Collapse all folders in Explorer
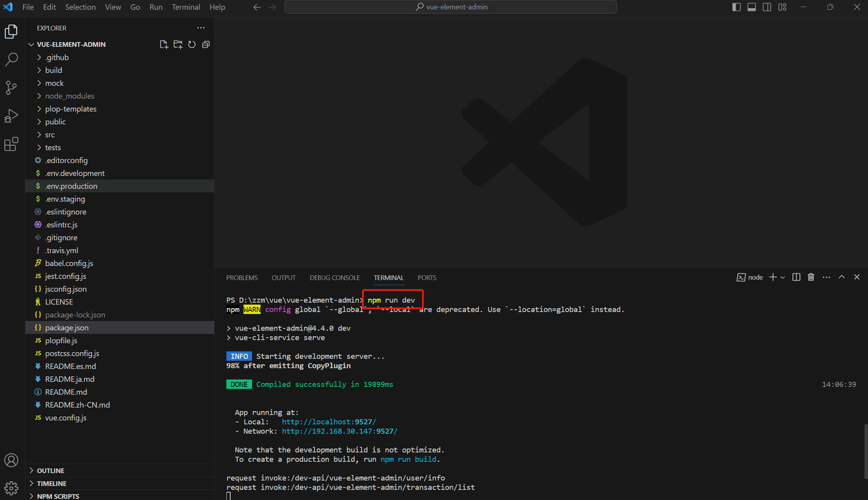 (x=206, y=45)
